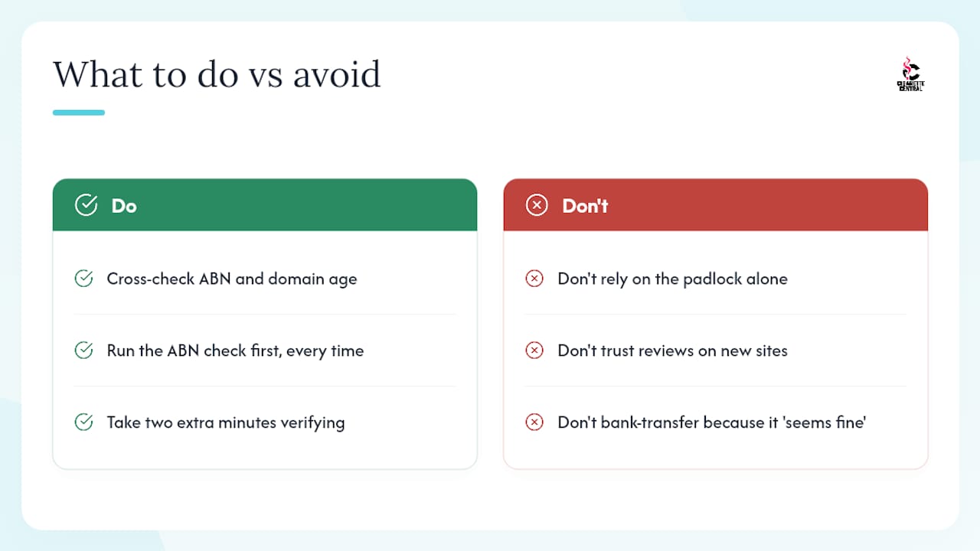Click checkmark beside Take two extra minutes verifying
This screenshot has width=980, height=551.
[x=83, y=422]
